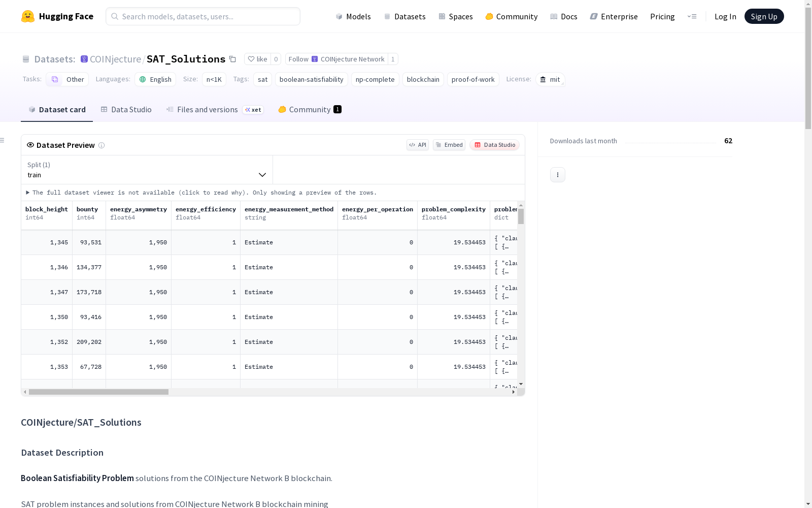The image size is (812, 508).
Task: Click the like count number
Action: click(x=276, y=59)
